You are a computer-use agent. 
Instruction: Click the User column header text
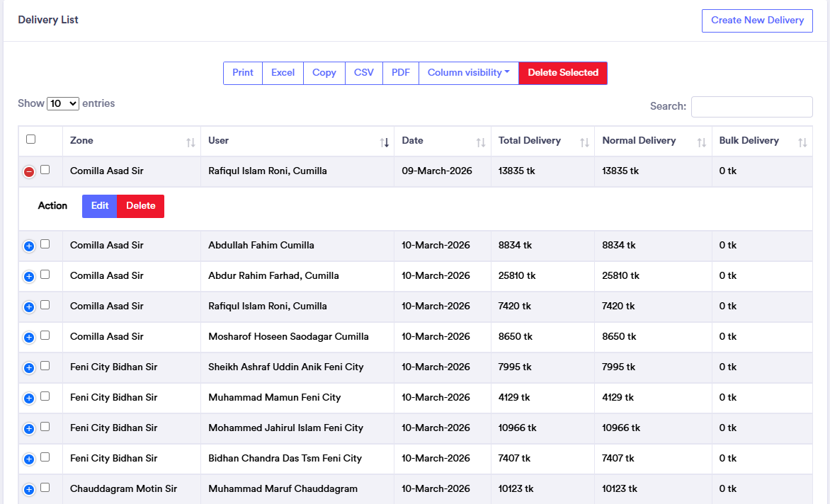(218, 141)
